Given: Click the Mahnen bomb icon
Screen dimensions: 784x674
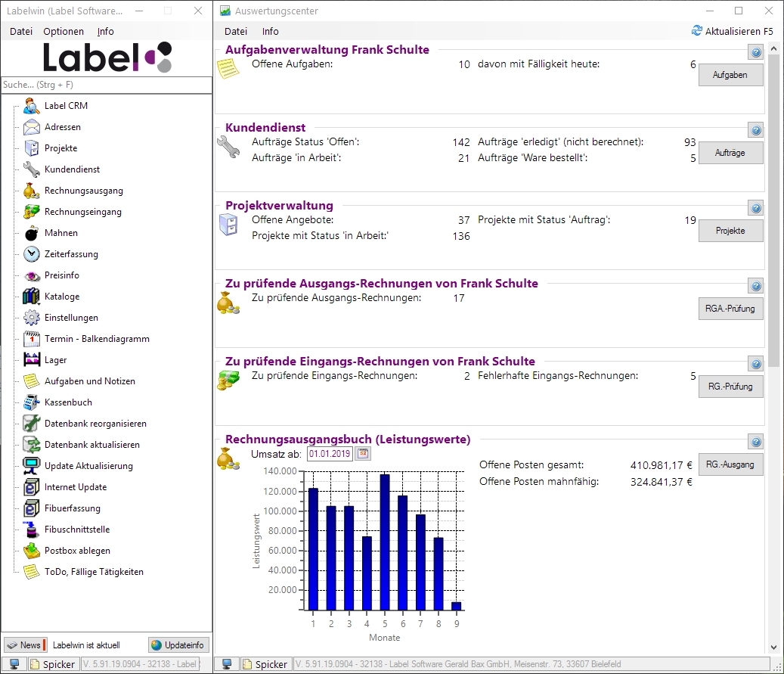Looking at the screenshot, I should [x=32, y=233].
